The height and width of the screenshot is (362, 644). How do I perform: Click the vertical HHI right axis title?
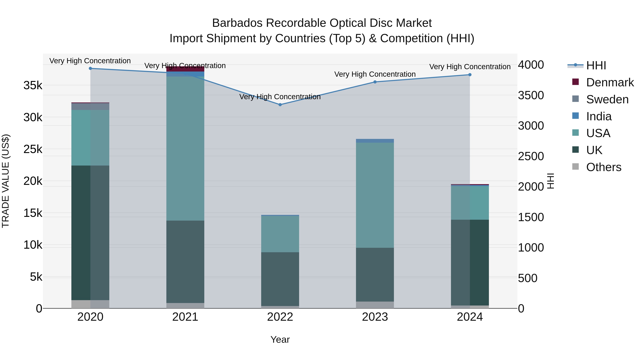click(551, 181)
